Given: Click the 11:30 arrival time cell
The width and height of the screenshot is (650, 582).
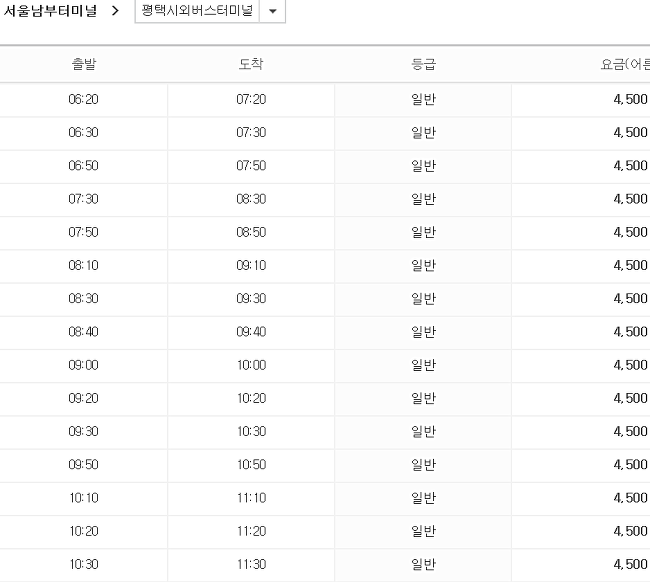Looking at the screenshot, I should pyautogui.click(x=252, y=564).
